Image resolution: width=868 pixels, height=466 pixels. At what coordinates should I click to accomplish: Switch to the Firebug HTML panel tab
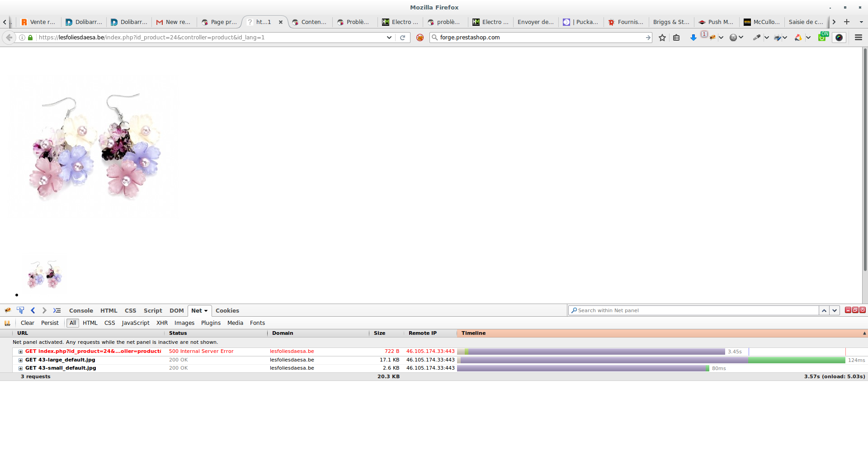point(108,311)
